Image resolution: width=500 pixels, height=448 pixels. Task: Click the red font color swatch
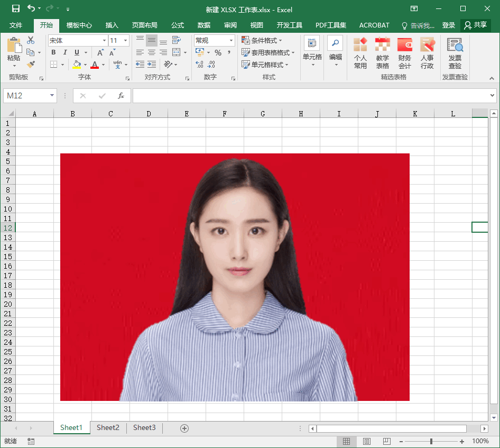[95, 65]
